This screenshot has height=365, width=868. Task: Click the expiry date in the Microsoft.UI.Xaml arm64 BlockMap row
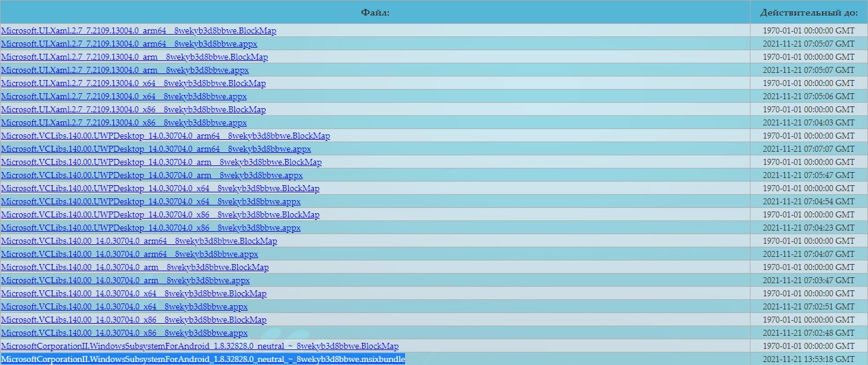tap(809, 30)
